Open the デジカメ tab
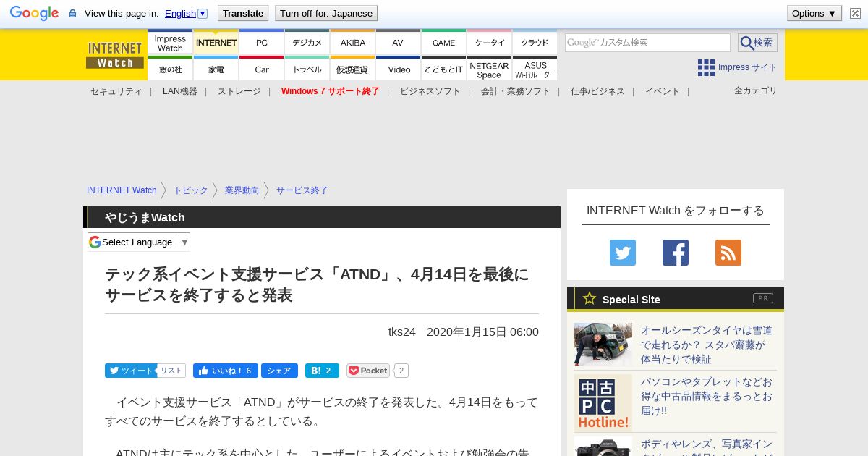Viewport: 868px width, 456px height. point(307,43)
